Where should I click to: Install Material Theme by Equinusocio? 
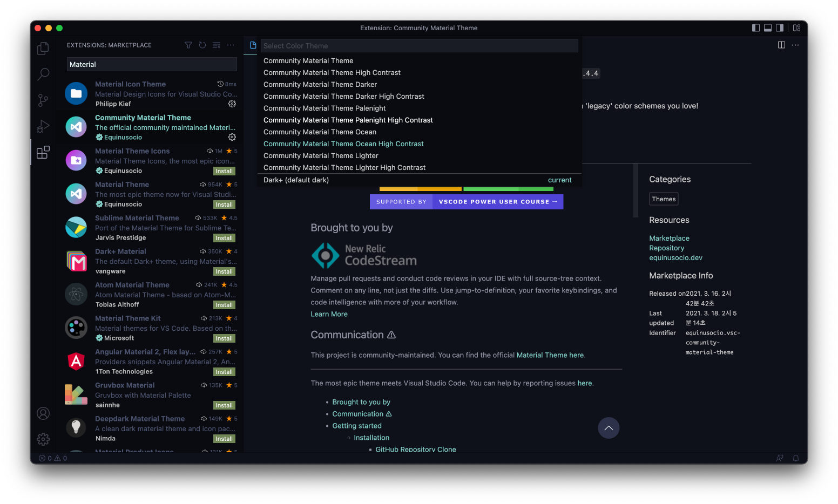pyautogui.click(x=224, y=205)
